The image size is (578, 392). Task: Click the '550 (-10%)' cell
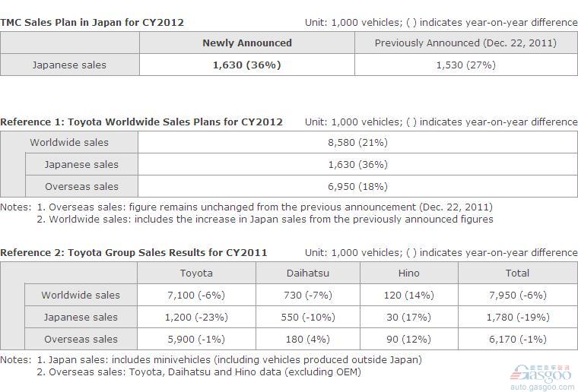pos(308,318)
